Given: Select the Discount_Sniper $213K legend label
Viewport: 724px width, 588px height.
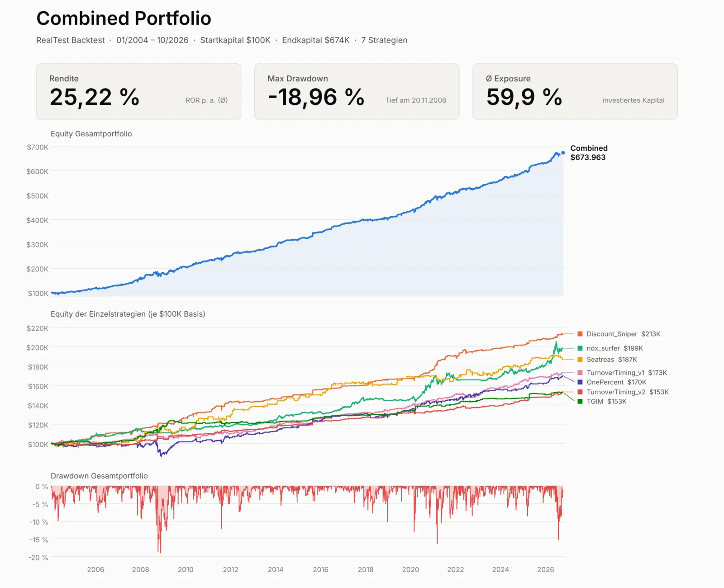Looking at the screenshot, I should pos(624,334).
